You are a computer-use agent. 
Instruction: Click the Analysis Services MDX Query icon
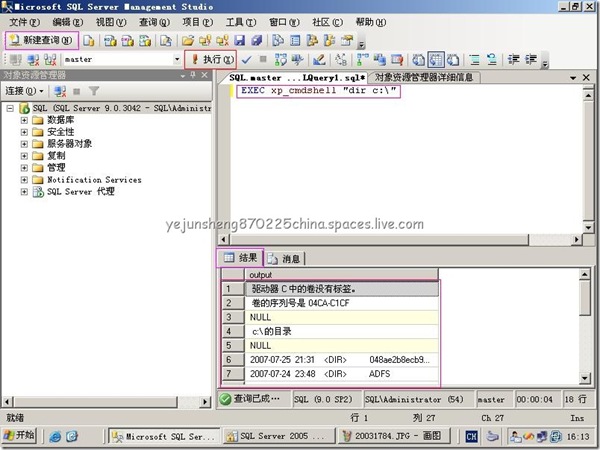point(111,40)
